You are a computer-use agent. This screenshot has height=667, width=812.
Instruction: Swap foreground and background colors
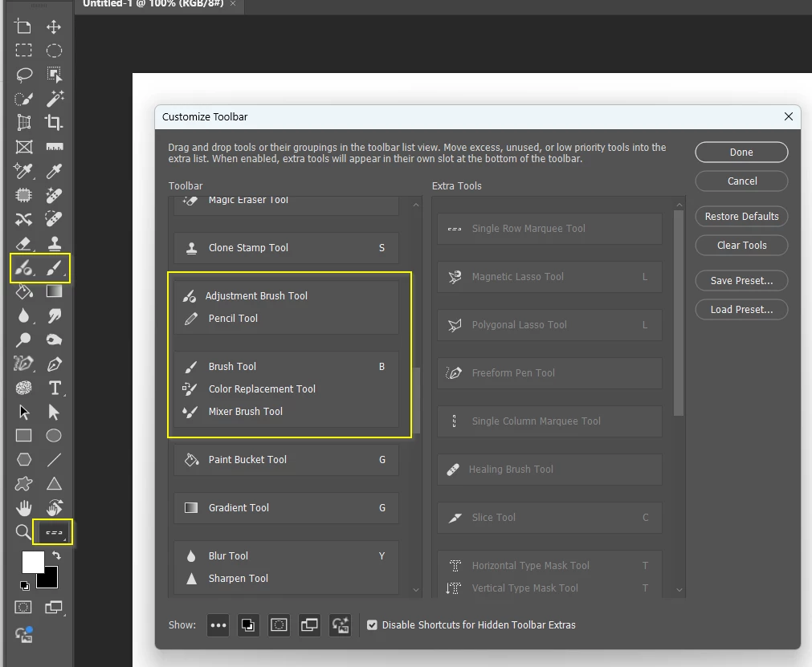click(x=56, y=555)
